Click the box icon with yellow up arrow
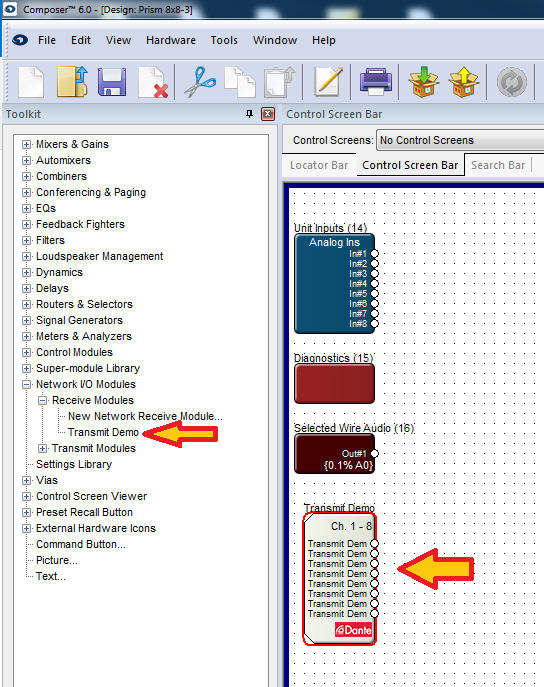The width and height of the screenshot is (544, 687). click(463, 82)
